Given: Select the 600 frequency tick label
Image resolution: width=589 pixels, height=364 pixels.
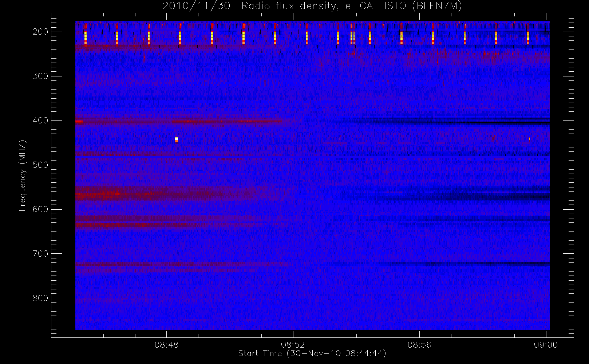Looking at the screenshot, I should click(40, 209).
